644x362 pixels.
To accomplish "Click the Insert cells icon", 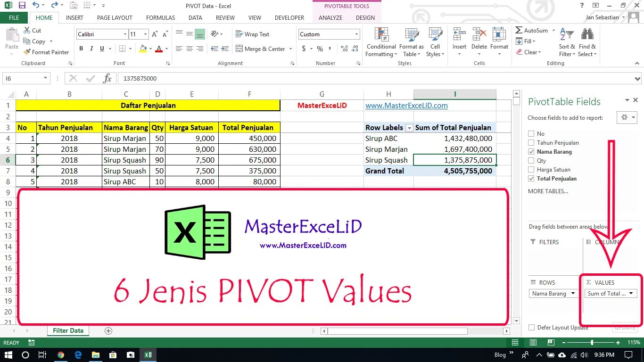I will [x=459, y=34].
